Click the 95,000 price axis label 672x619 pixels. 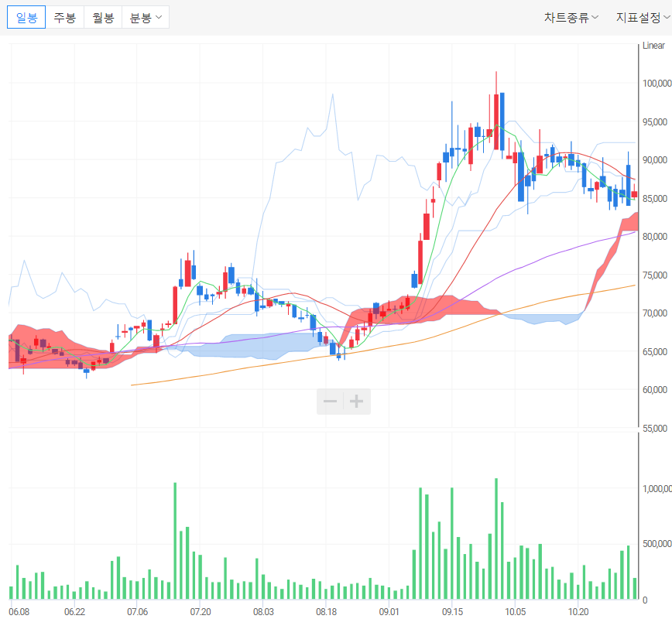point(655,121)
